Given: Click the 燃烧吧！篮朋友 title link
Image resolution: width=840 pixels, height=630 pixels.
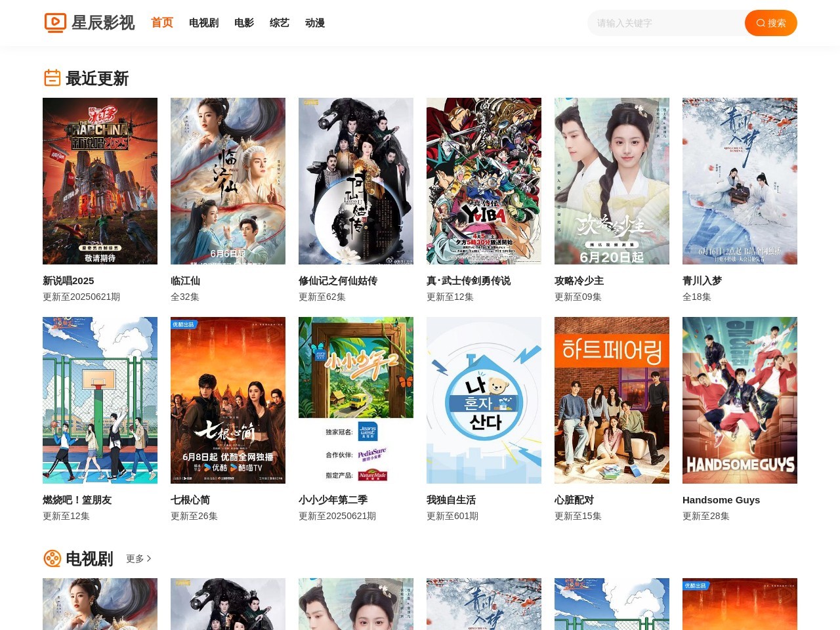Looking at the screenshot, I should [77, 499].
